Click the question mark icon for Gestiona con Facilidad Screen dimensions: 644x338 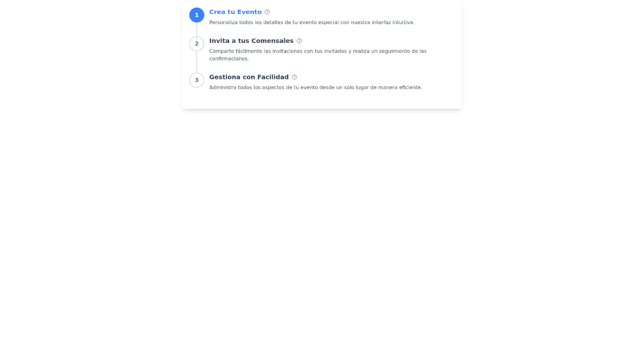tap(294, 77)
